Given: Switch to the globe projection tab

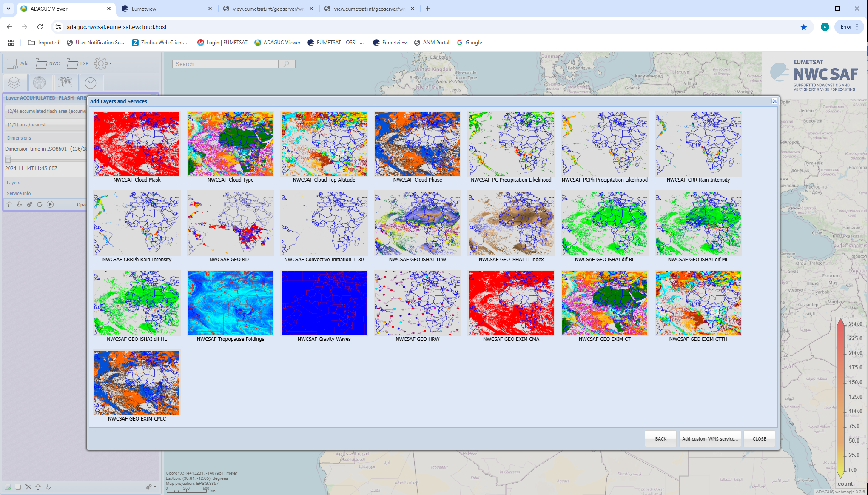Looking at the screenshot, I should pos(40,83).
